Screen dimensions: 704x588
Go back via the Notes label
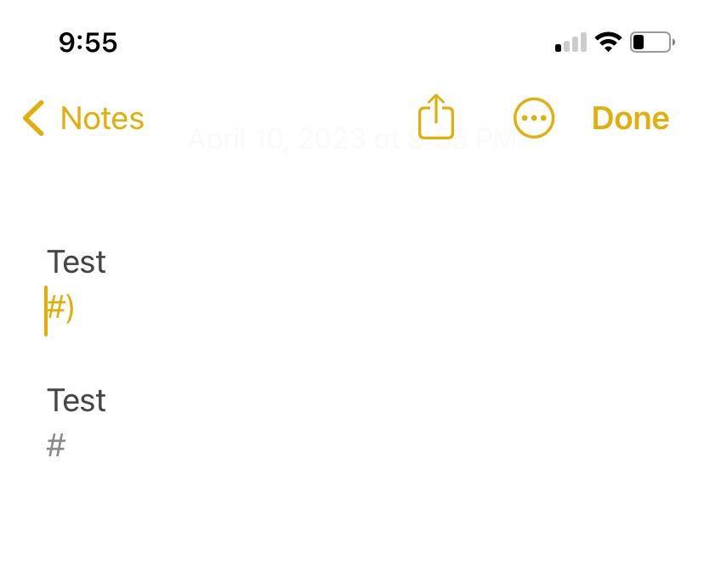pyautogui.click(x=102, y=118)
